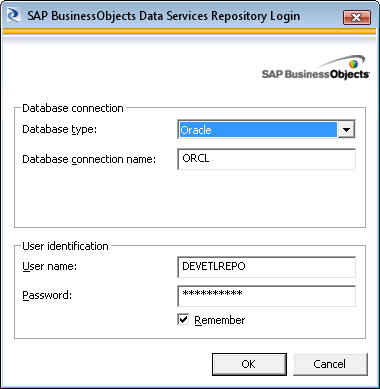Click the SAP BusinessObjects logo
This screenshot has width=380, height=389.
(316, 68)
